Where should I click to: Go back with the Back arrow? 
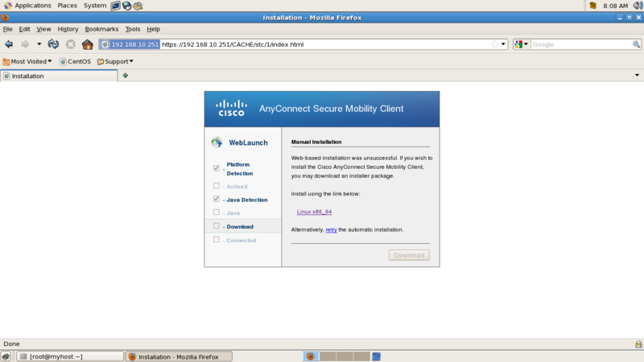9,44
